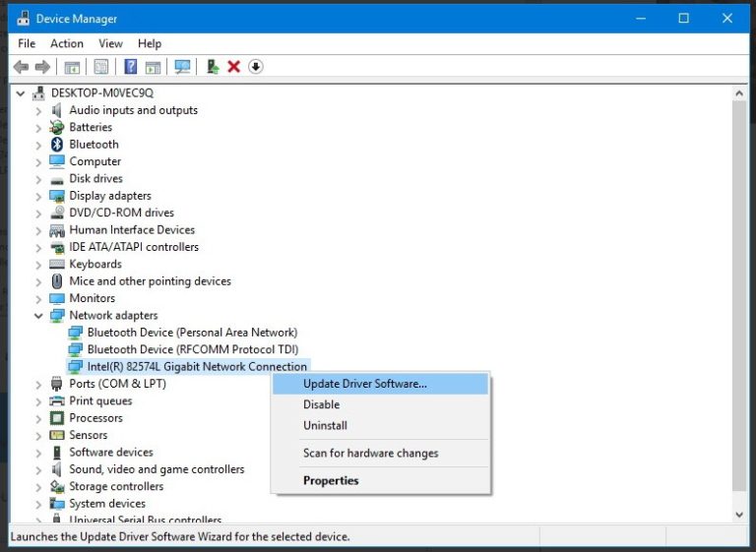Screen dimensions: 756x552
Task: Click the Forward arrow toolbar icon
Action: [x=42, y=67]
